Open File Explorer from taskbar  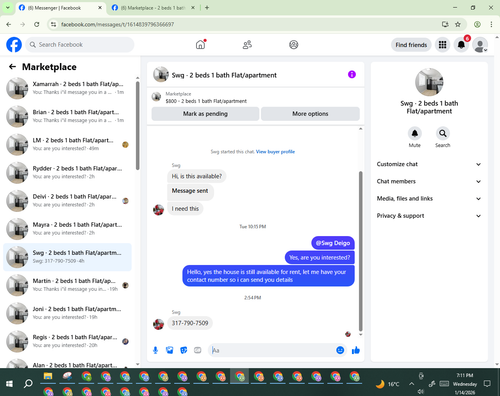pyautogui.click(x=48, y=377)
